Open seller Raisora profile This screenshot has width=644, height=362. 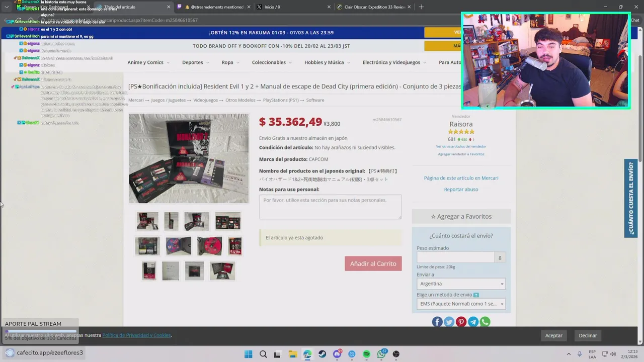pos(461,124)
